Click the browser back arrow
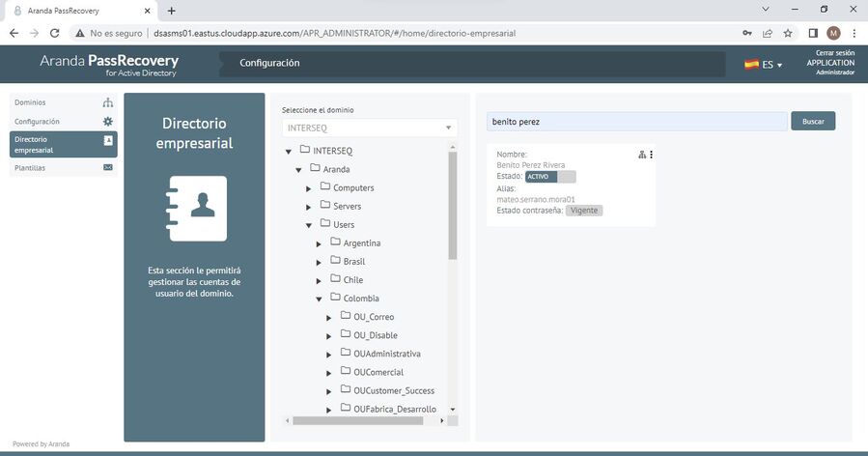 (14, 33)
